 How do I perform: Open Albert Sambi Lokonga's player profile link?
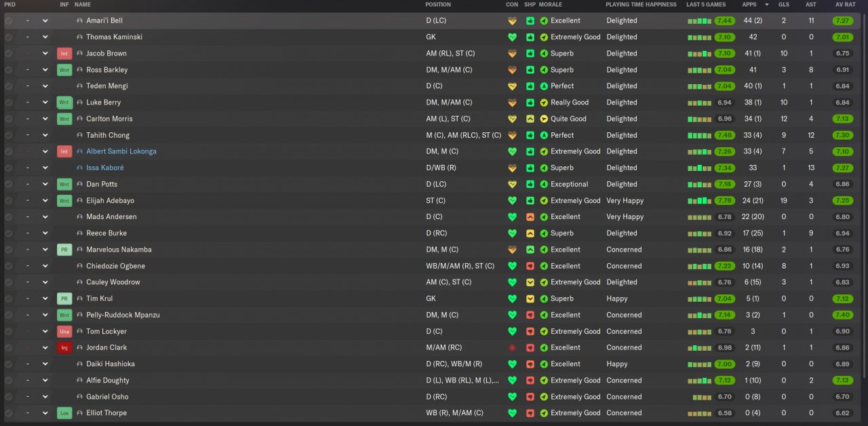(x=121, y=151)
